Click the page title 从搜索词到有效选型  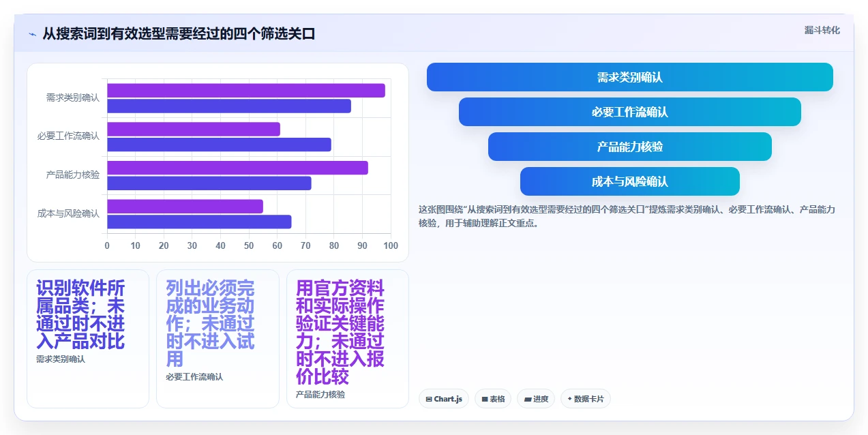click(x=179, y=33)
